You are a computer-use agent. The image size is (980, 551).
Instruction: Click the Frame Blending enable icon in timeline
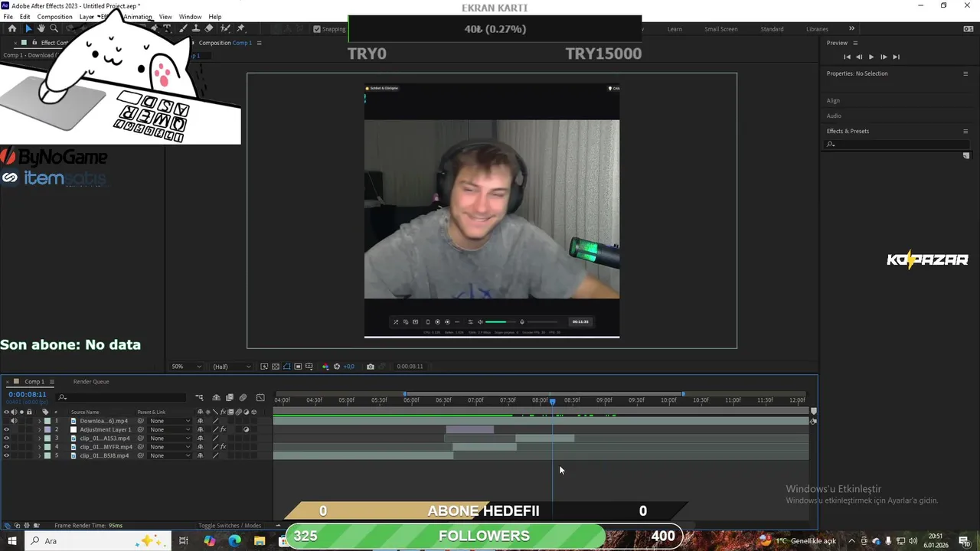coord(230,397)
